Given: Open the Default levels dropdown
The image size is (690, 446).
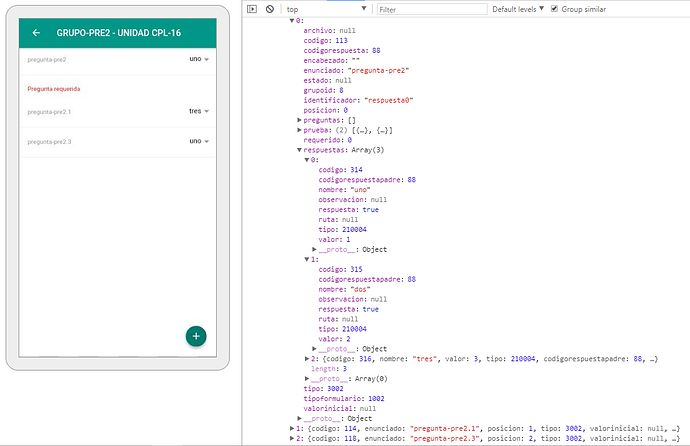Looking at the screenshot, I should click(519, 9).
